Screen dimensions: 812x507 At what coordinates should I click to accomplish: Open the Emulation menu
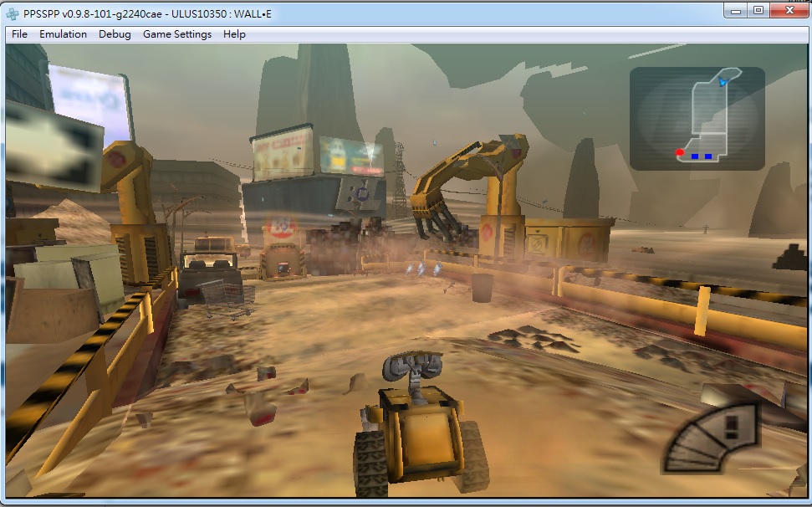click(64, 34)
